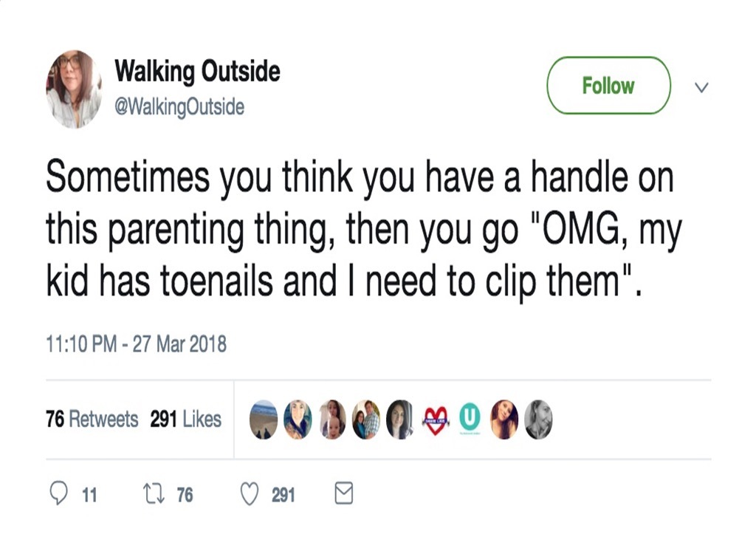
Task: Toggle Follow for @WalkingOutside
Action: tap(608, 86)
